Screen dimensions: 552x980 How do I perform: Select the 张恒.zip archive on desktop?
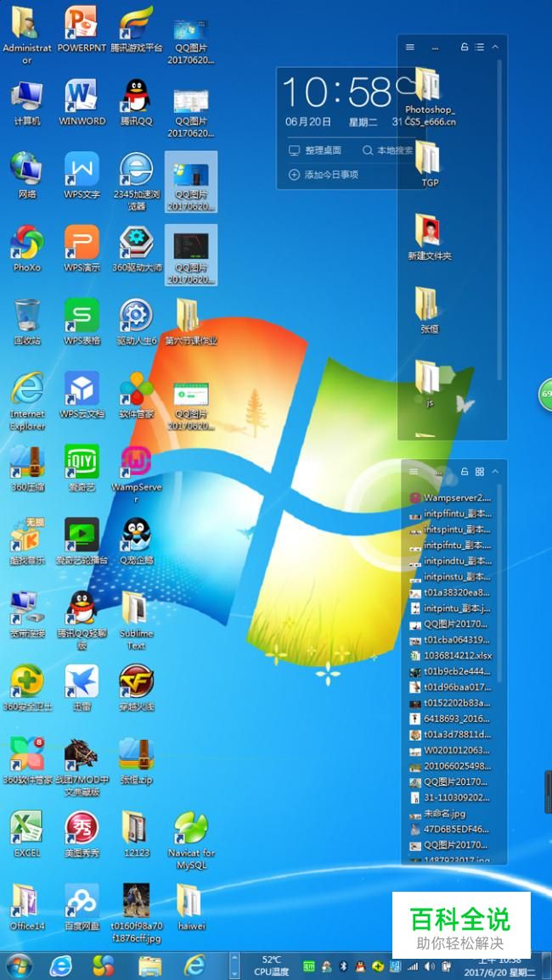(137, 760)
